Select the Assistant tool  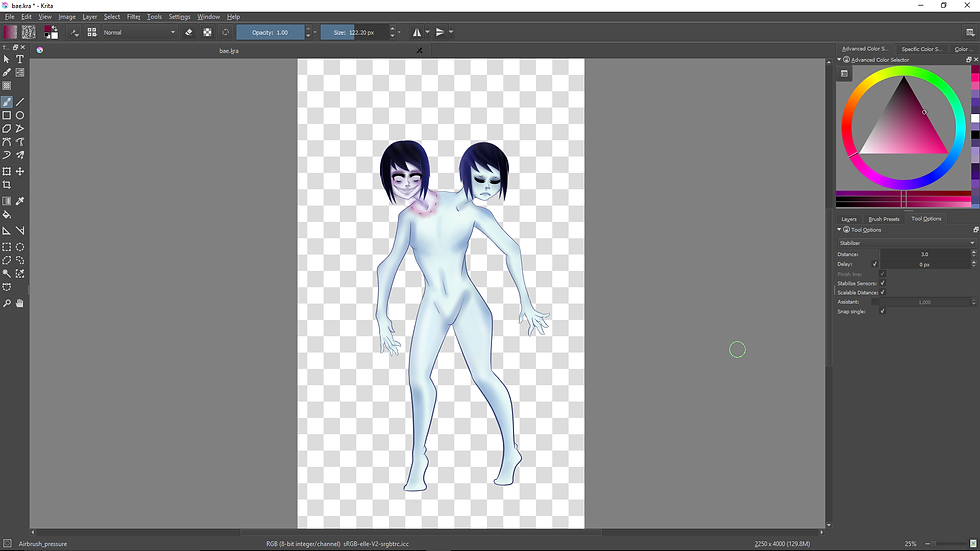(x=6, y=231)
